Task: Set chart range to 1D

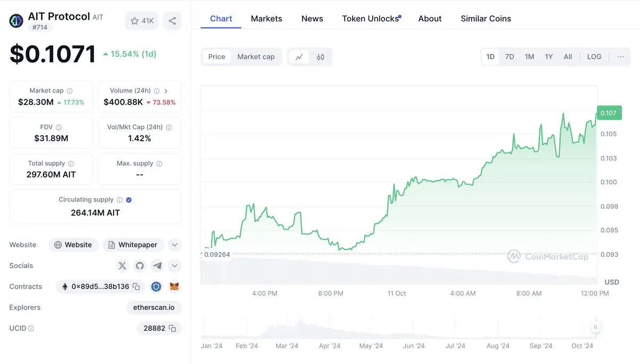Action: pyautogui.click(x=490, y=56)
